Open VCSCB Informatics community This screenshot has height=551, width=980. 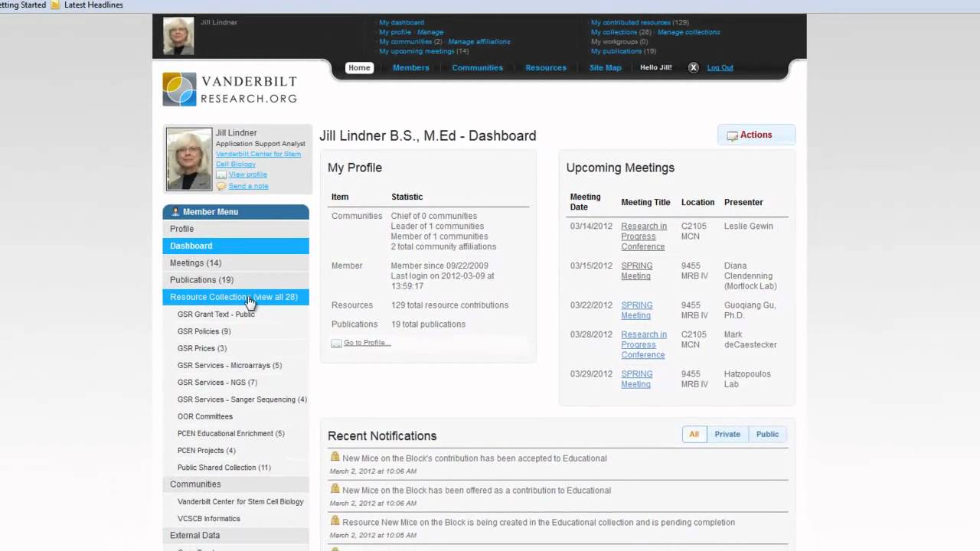point(209,518)
